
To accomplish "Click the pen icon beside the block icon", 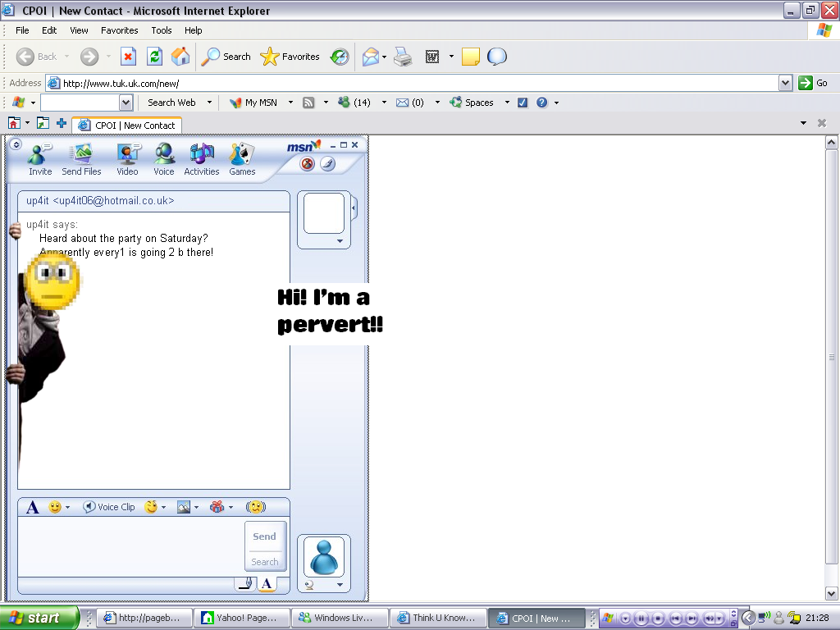I will coord(328,164).
